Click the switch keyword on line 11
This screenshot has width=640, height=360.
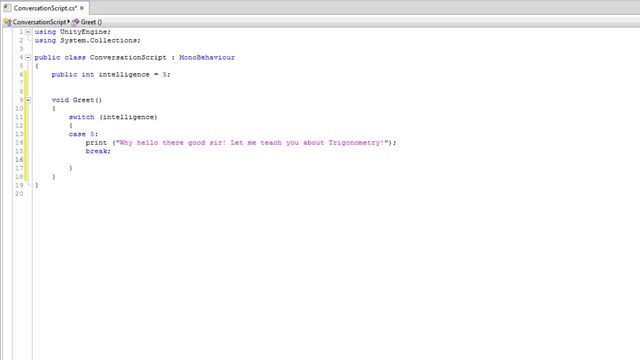click(82, 117)
